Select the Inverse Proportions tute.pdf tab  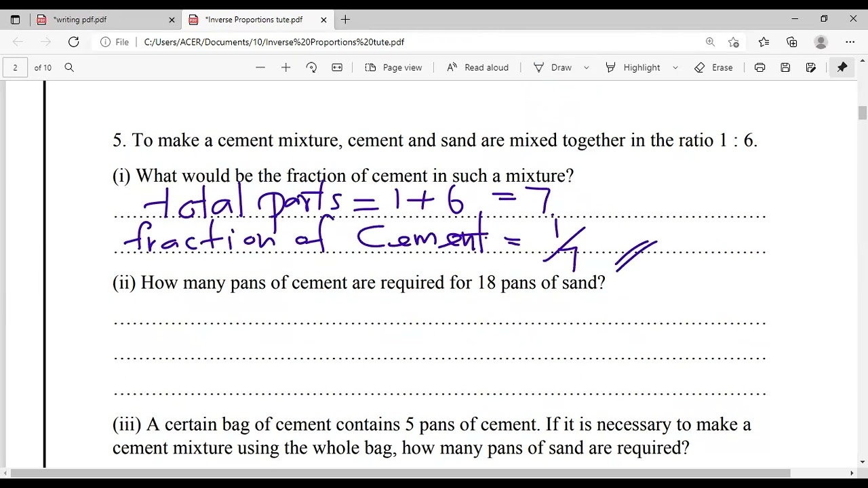click(258, 20)
